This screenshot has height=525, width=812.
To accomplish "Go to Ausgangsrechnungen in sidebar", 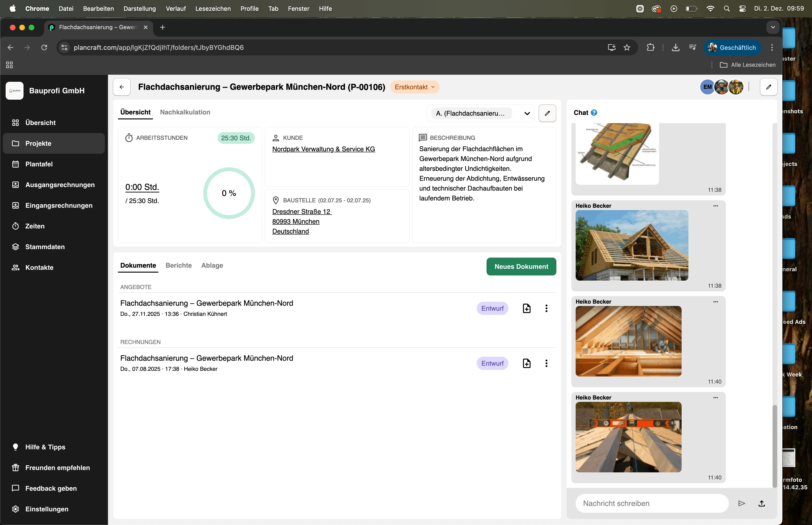I will (54, 185).
